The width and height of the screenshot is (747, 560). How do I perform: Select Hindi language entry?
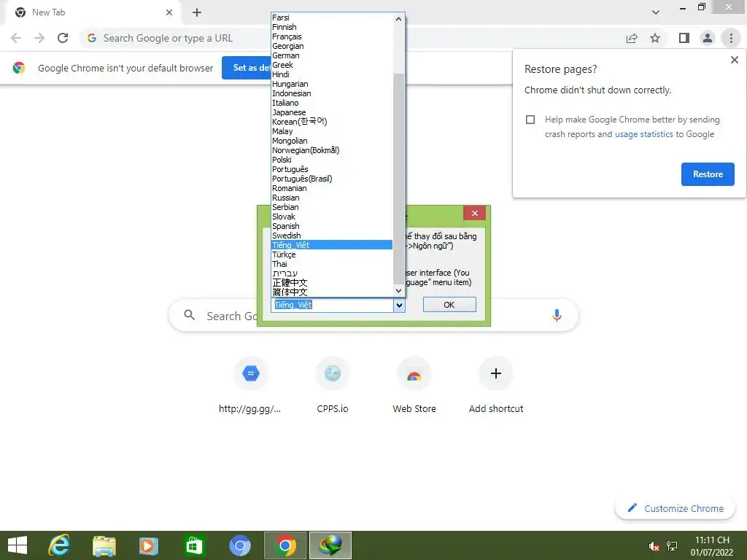[x=332, y=75]
